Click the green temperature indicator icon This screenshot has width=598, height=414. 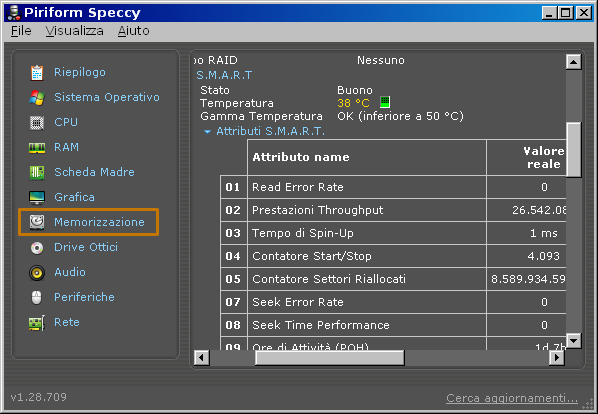click(385, 102)
